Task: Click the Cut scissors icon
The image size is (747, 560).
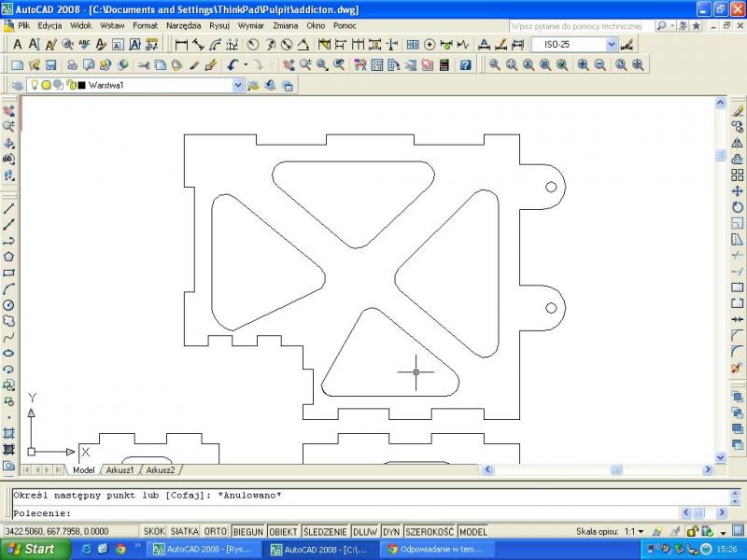Action: point(143,65)
